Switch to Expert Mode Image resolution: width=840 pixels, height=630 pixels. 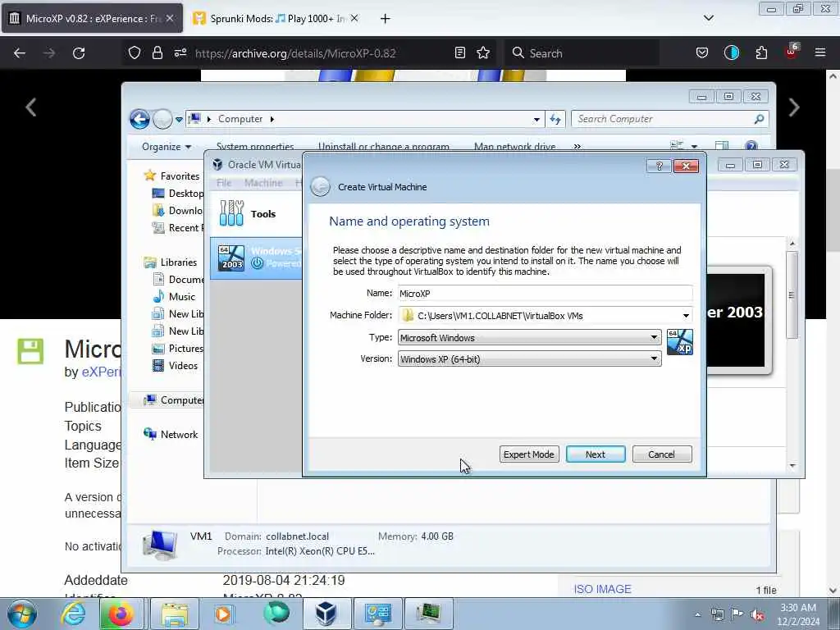(x=529, y=454)
